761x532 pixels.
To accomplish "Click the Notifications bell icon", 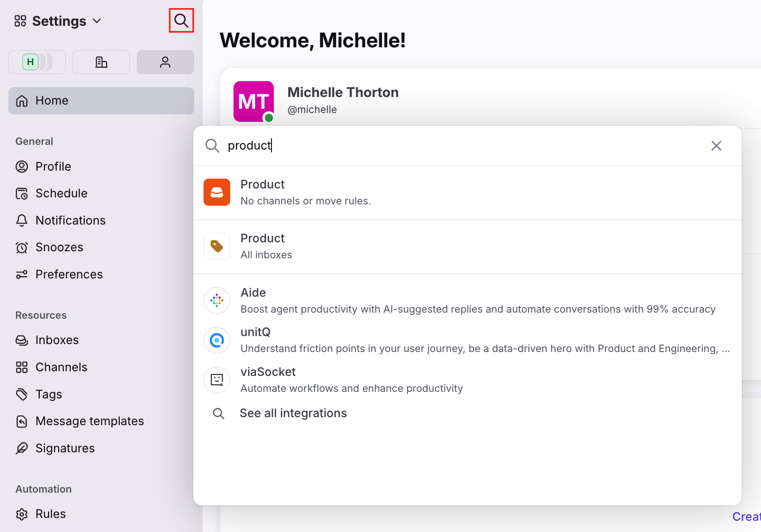I will (22, 220).
